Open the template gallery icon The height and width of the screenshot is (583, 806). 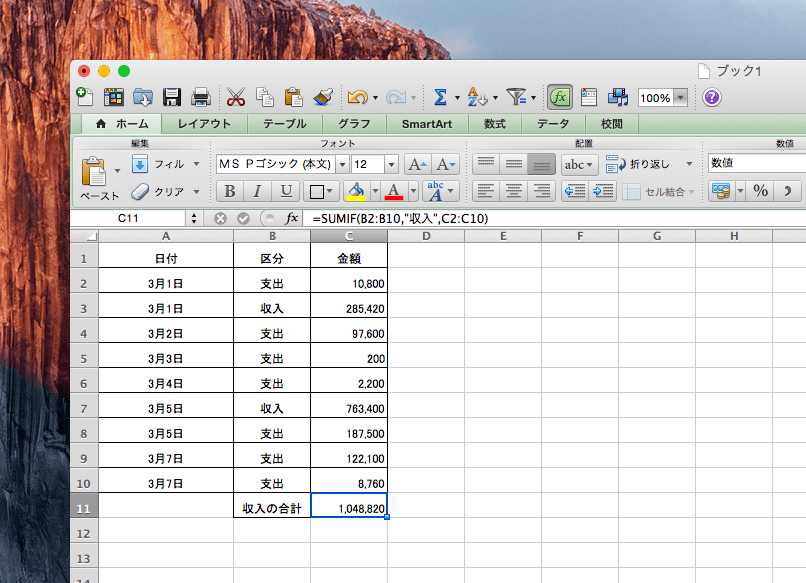[114, 97]
